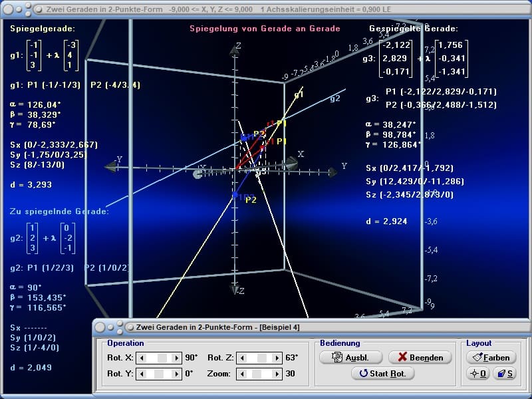Click the 'g2: P1 (1/2/3)' point text

click(x=42, y=268)
